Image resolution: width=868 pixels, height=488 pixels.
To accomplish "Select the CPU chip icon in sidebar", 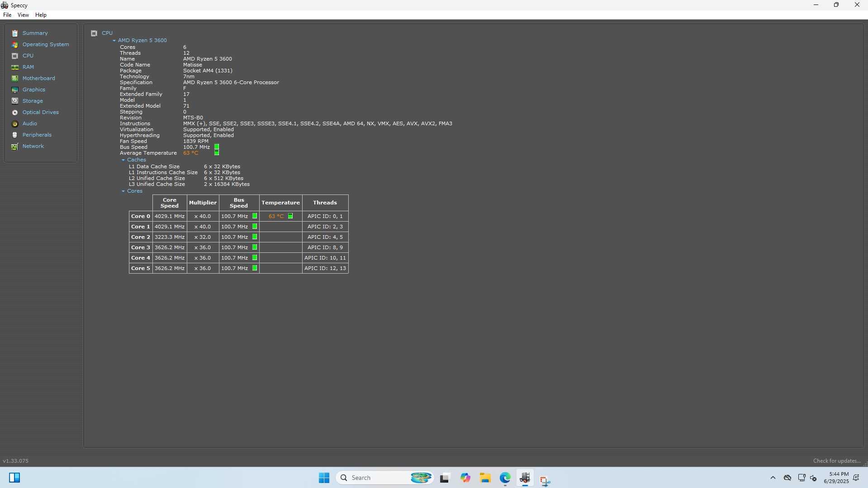I will click(15, 56).
